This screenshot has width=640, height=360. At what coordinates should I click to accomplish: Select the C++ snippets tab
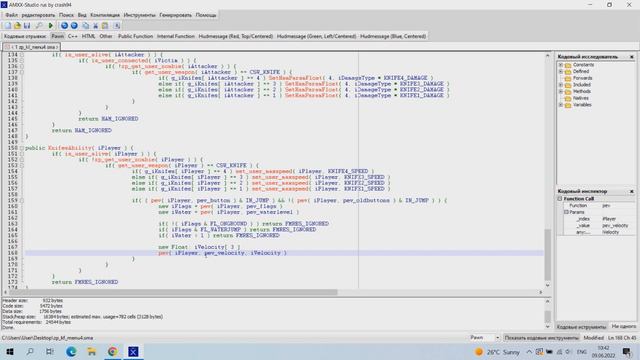(x=73, y=36)
